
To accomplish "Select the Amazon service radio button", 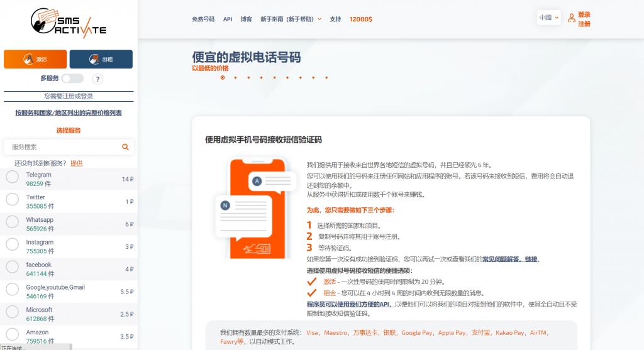I will click(x=13, y=334).
